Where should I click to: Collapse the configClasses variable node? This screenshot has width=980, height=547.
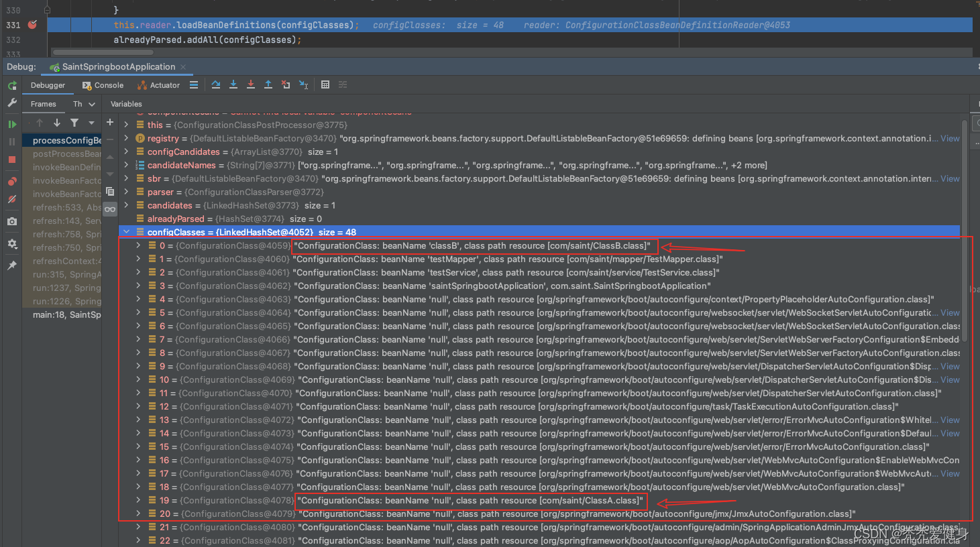coord(126,232)
